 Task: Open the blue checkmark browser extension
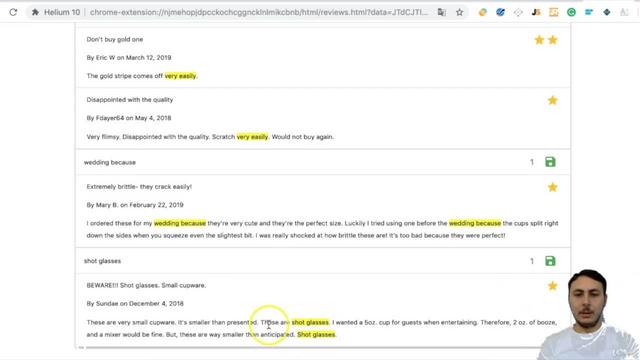(500, 12)
